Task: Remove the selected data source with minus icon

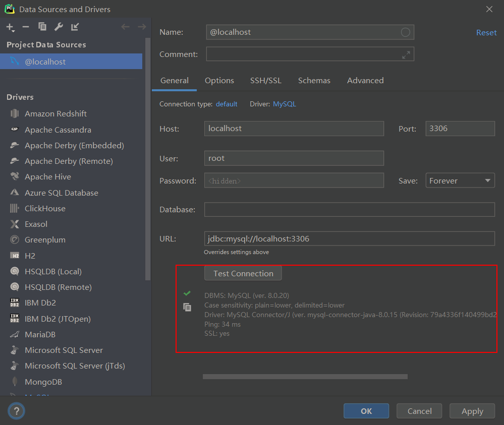Action: click(26, 27)
